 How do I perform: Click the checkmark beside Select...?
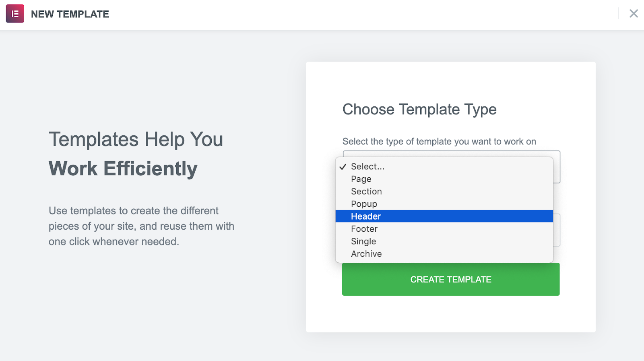pos(343,167)
